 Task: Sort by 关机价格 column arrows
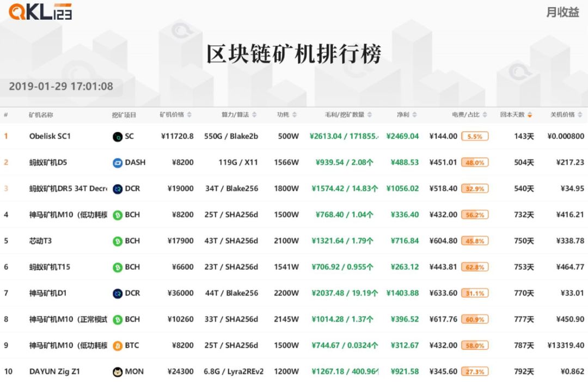coord(580,115)
